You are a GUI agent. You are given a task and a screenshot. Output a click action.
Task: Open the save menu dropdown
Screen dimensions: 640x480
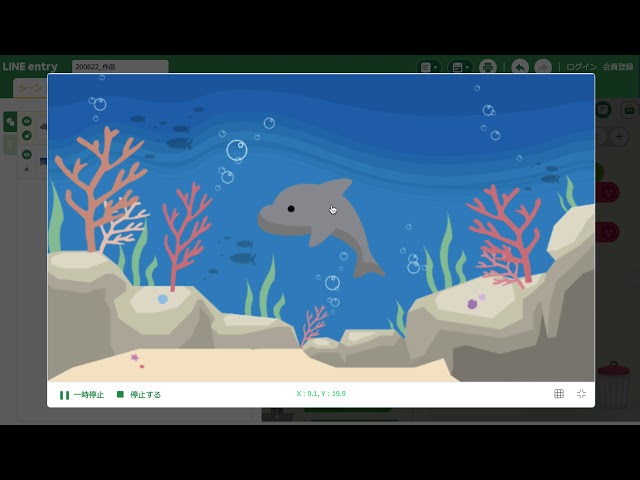(459, 67)
